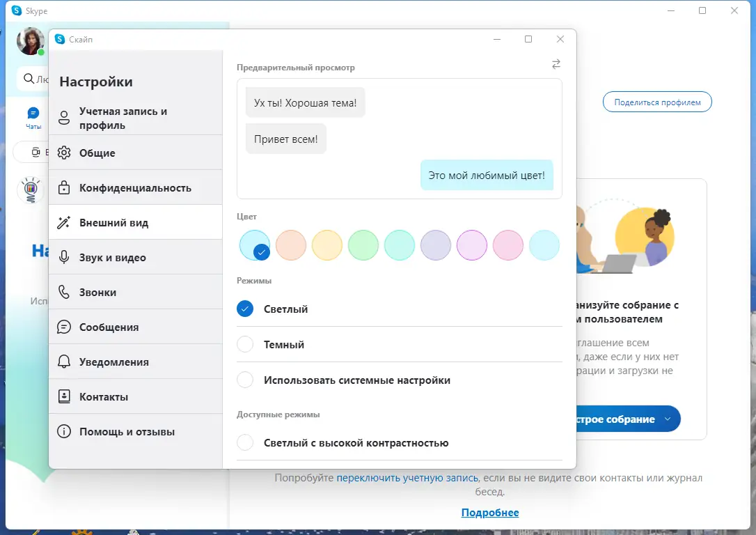Viewport: 756px width, 535px height.
Task: Click the lightbulb bot icon in chat list
Action: [x=31, y=189]
